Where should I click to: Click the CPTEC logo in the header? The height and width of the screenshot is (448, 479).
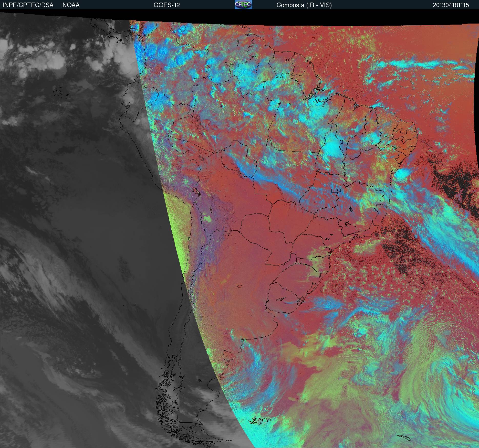(x=243, y=5)
